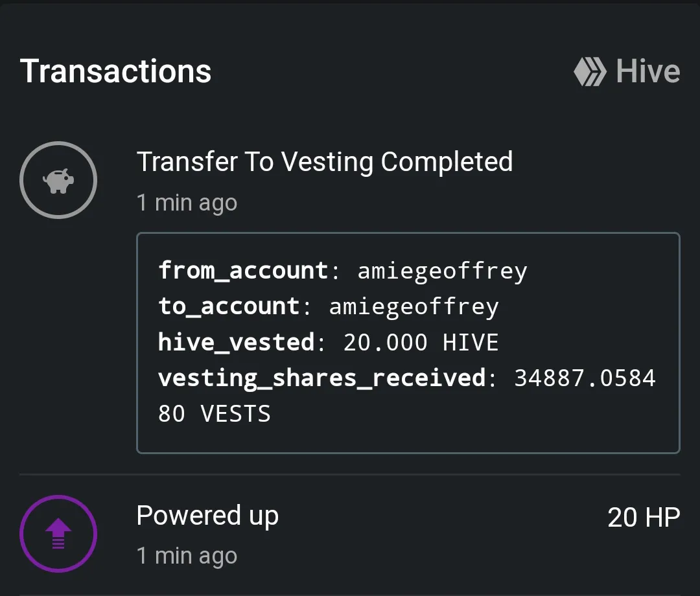Click the 20 HP amount
This screenshot has height=596, width=700.
click(x=644, y=518)
